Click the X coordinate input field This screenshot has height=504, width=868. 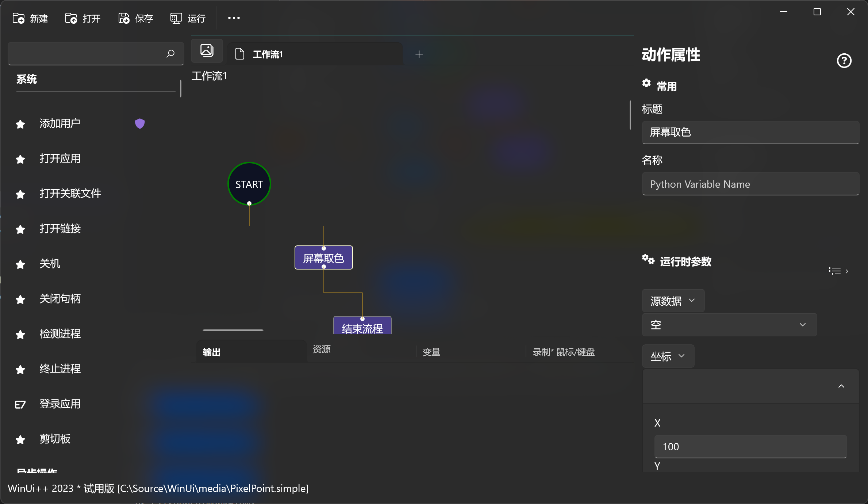[x=750, y=446]
